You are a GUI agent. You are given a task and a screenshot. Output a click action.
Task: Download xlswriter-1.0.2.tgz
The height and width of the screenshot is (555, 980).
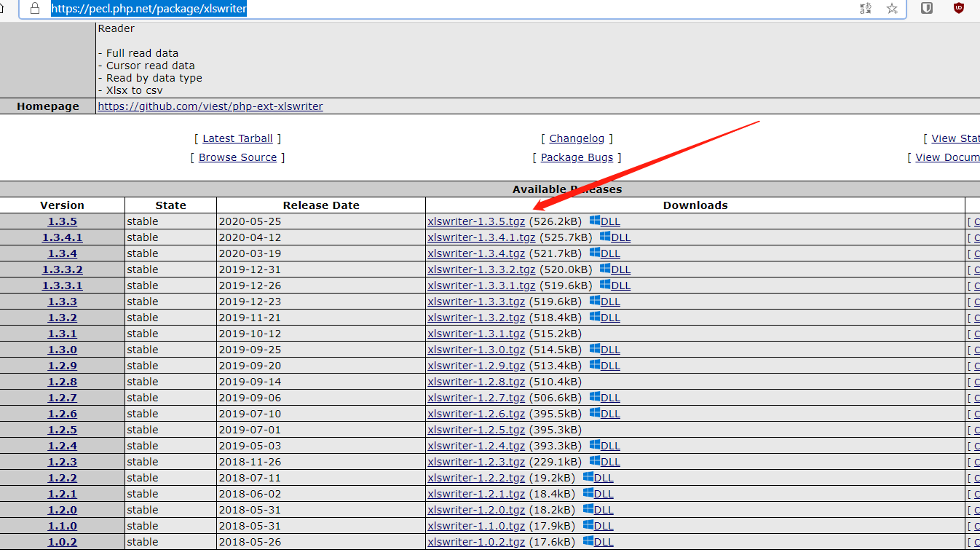click(476, 542)
